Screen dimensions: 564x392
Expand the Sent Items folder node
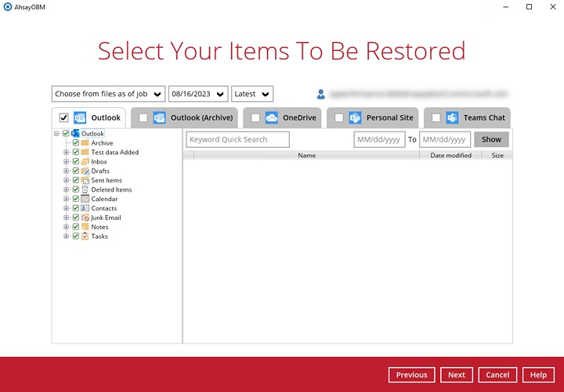pos(67,181)
